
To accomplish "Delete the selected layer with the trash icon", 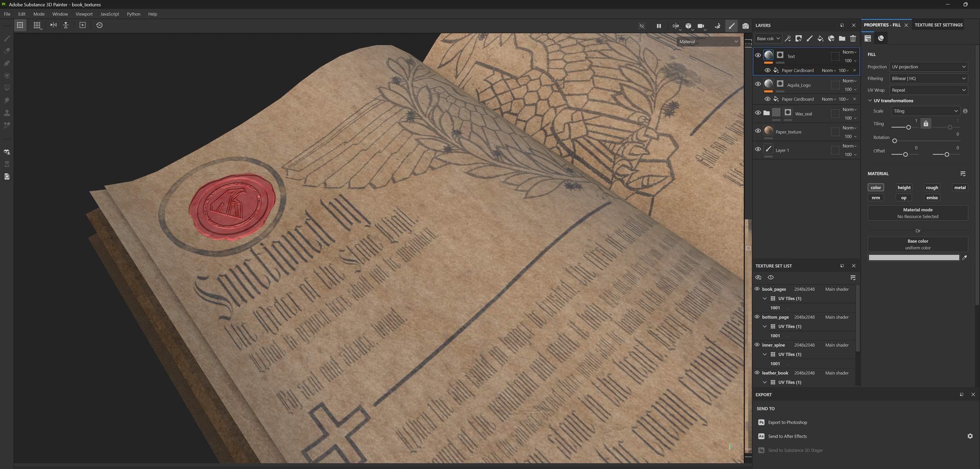I will (x=853, y=38).
